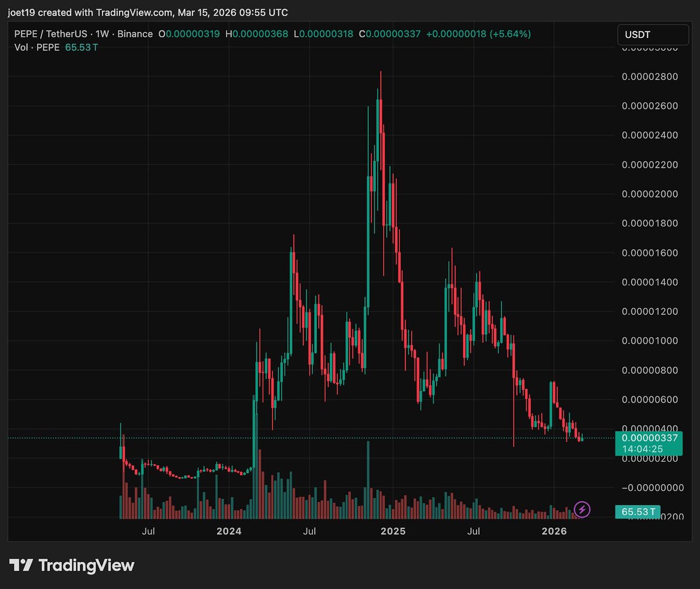Open the USDT currency selector
The image size is (700, 589).
click(653, 35)
